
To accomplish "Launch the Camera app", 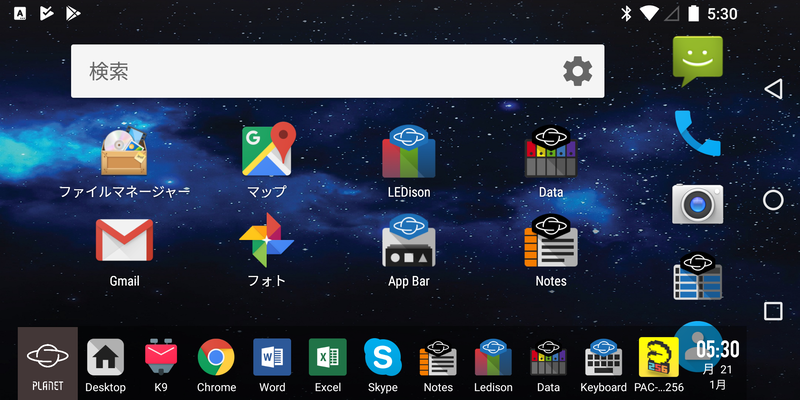I will (x=697, y=204).
